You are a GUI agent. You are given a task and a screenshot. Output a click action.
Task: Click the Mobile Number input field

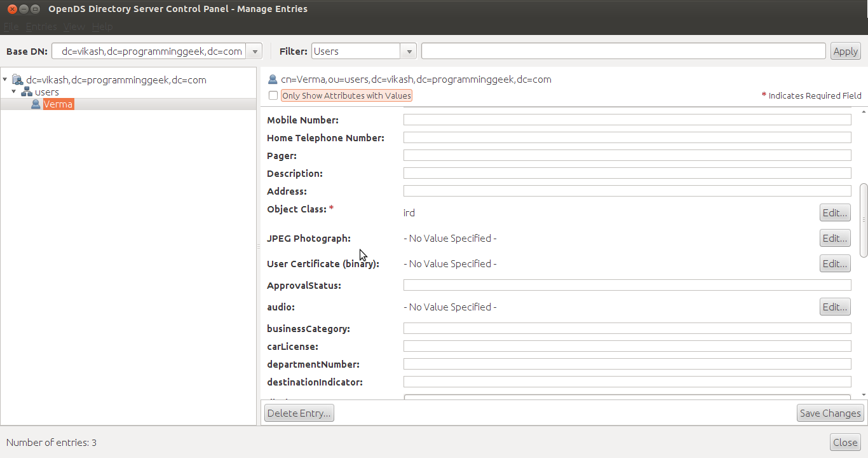pos(627,120)
